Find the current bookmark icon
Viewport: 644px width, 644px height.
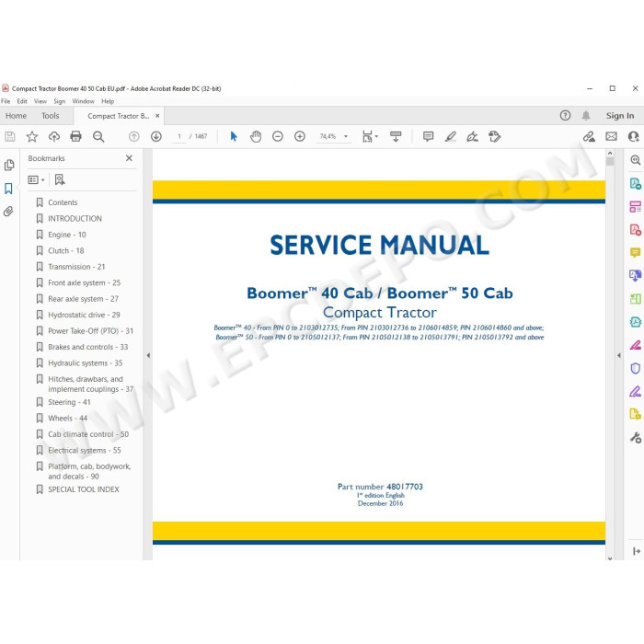(x=60, y=179)
